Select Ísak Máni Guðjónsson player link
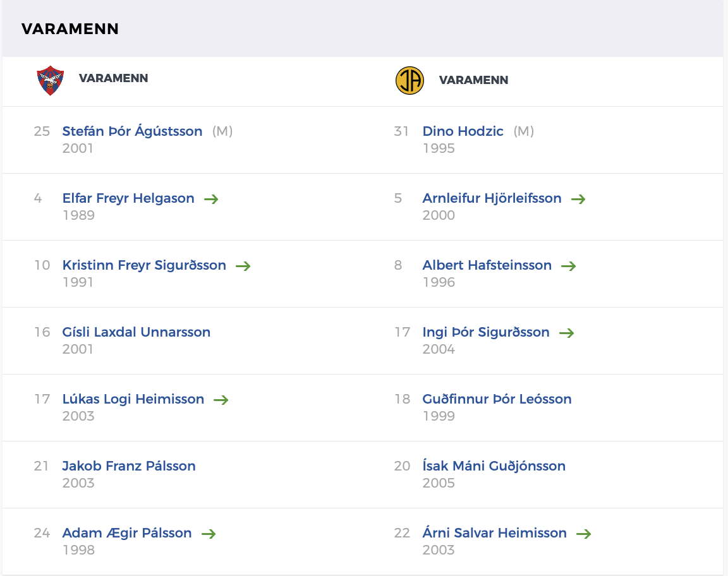The image size is (728, 576). [494, 466]
